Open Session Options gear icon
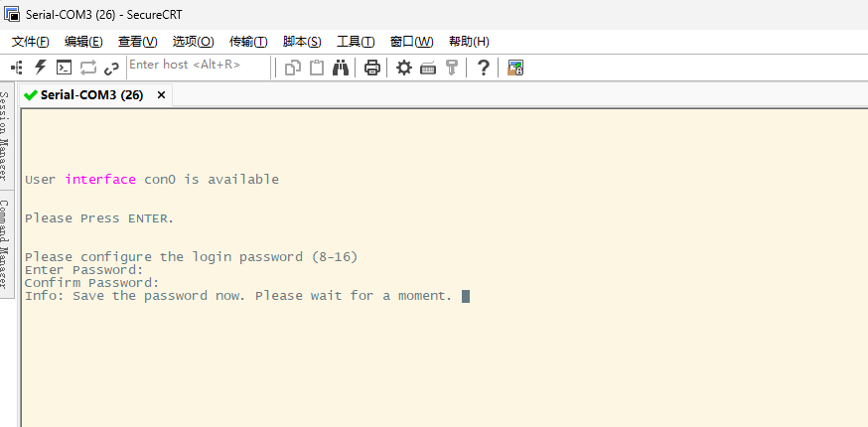The width and height of the screenshot is (868, 427). 404,69
